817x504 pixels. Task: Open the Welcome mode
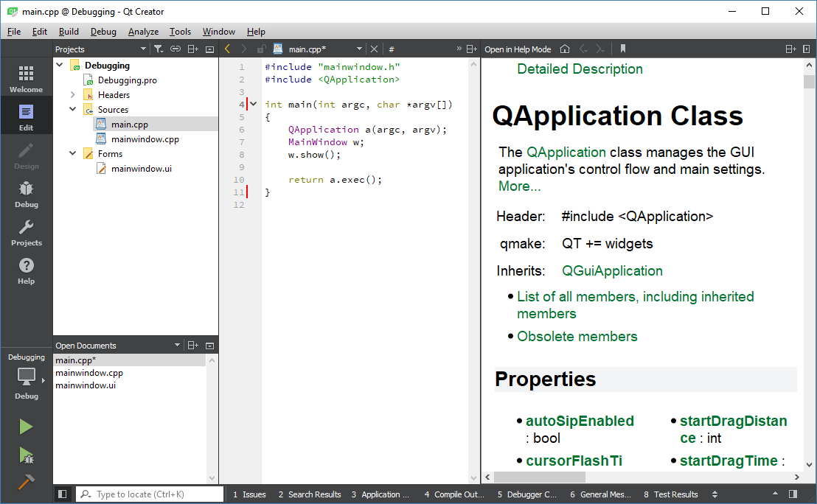(27, 80)
